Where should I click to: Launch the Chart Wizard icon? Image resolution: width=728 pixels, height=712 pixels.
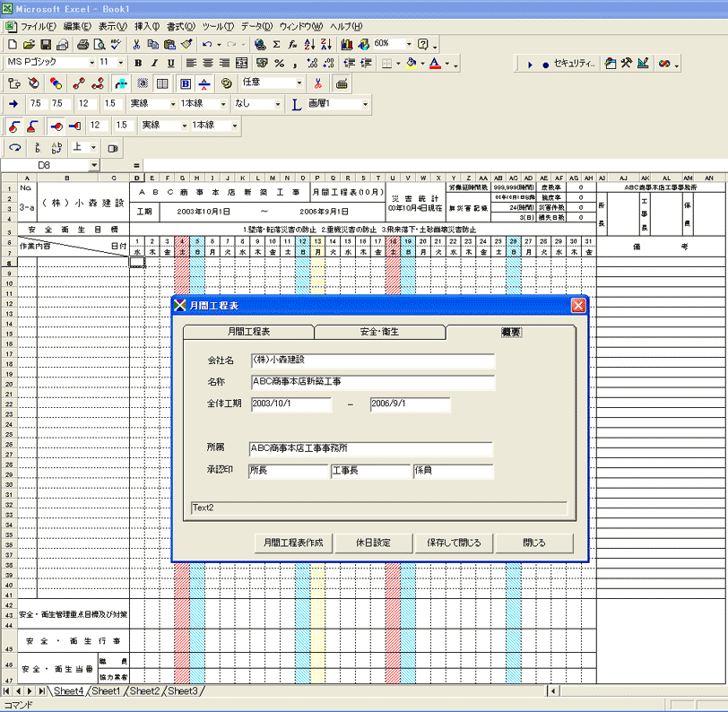pyautogui.click(x=346, y=44)
